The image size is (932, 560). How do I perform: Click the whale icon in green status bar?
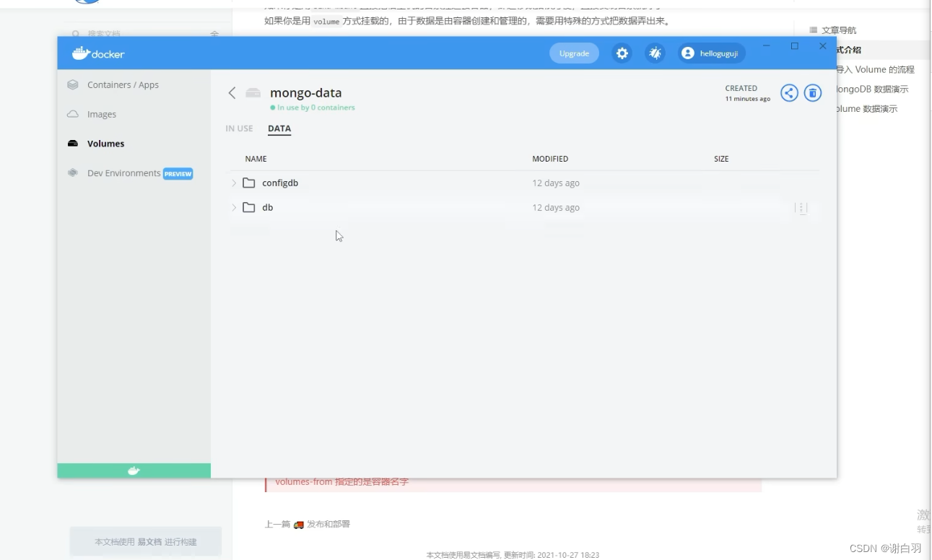[x=134, y=471]
